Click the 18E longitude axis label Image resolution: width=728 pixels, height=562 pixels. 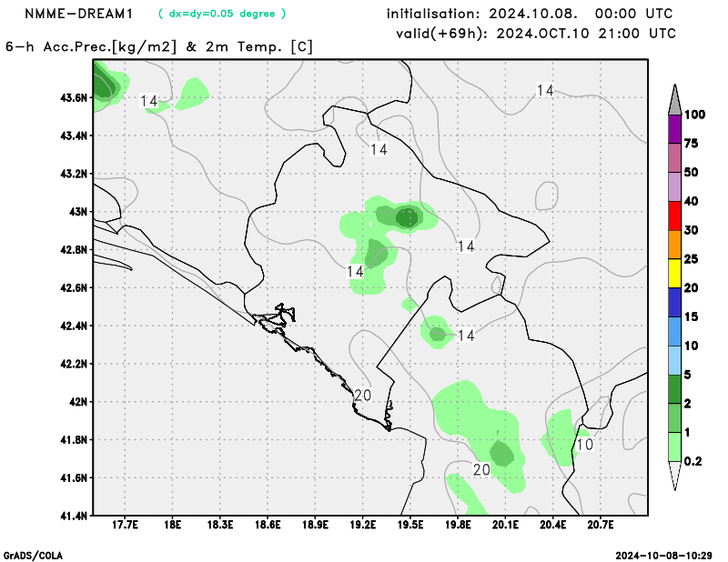[x=172, y=525]
